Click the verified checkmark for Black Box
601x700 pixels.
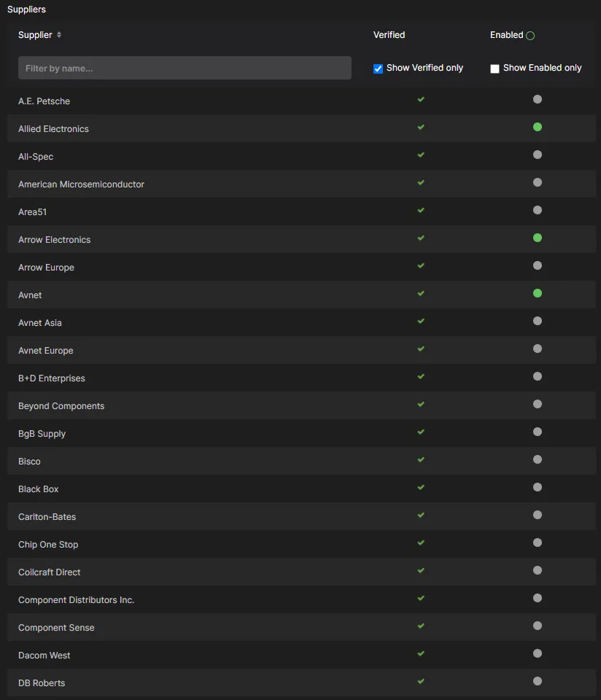point(421,486)
